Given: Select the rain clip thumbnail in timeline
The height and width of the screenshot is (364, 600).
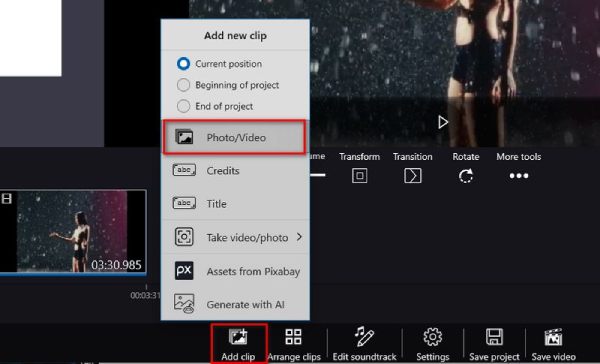Looking at the screenshot, I should [73, 232].
